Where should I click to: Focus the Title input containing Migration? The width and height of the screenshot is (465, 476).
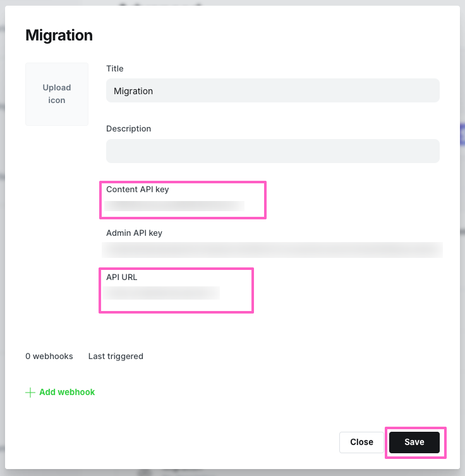tap(272, 91)
